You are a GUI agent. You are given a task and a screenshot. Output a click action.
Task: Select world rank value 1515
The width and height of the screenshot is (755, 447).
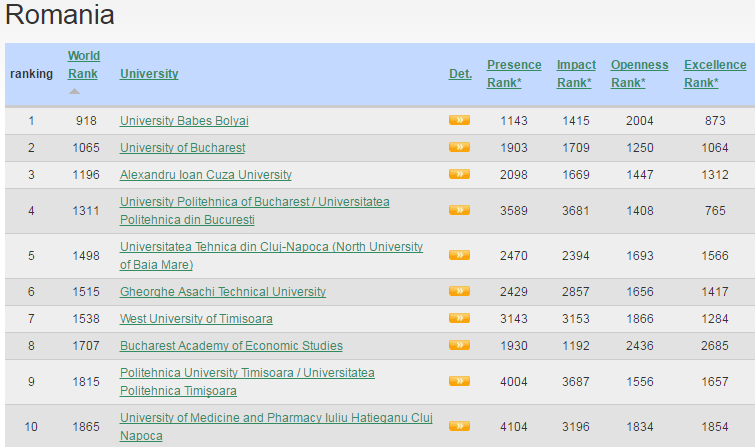(86, 291)
